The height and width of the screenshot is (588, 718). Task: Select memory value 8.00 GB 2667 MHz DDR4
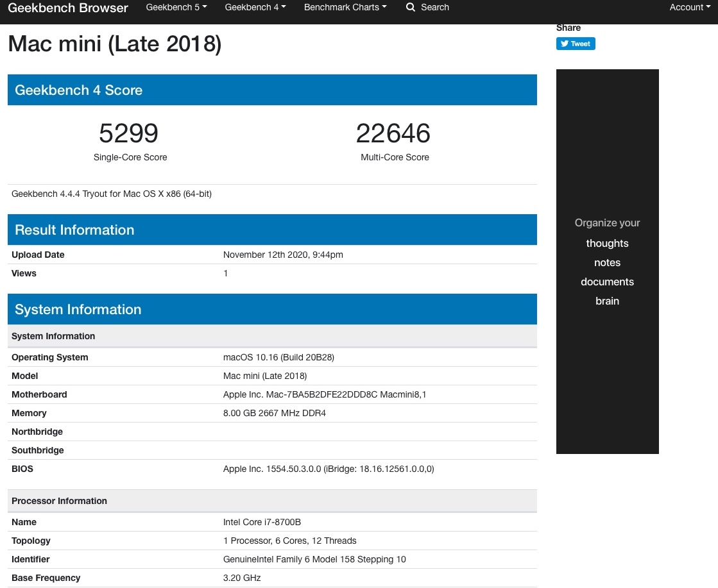tap(274, 413)
